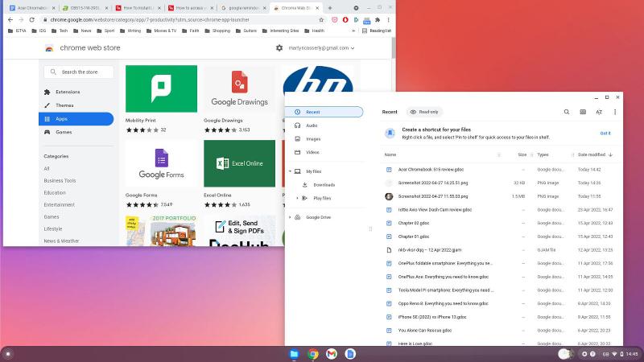
Task: Expand the Play files folder
Action: click(x=297, y=198)
